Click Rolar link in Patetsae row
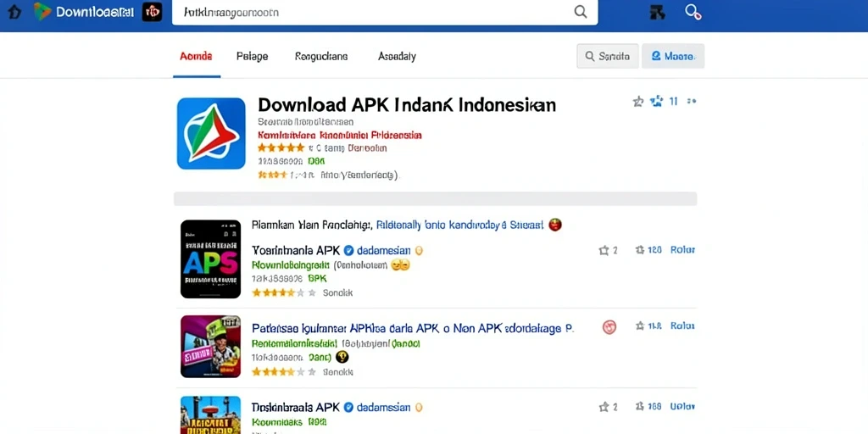Viewport: 868px width, 434px height. (x=682, y=326)
